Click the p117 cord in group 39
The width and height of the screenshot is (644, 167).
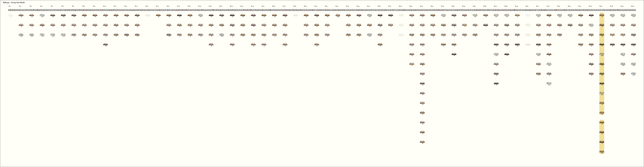(x=412, y=64)
